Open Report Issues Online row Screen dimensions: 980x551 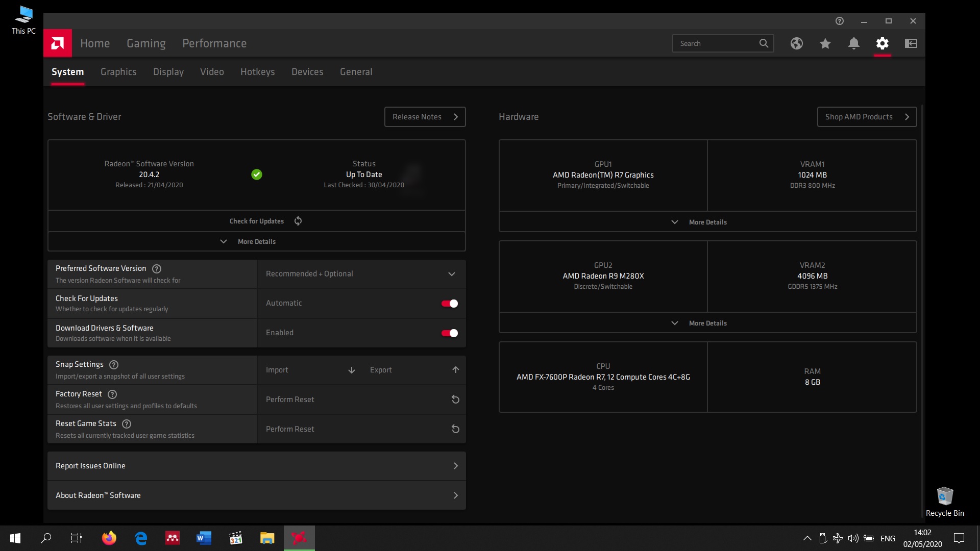(x=257, y=466)
